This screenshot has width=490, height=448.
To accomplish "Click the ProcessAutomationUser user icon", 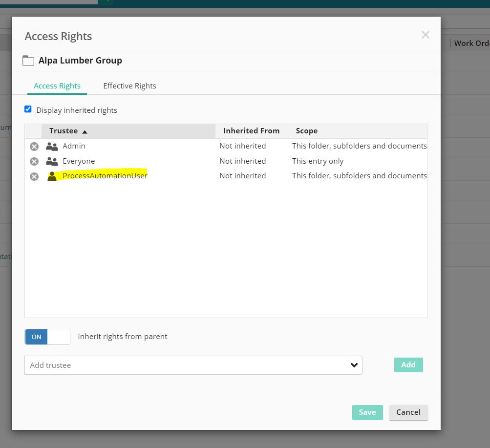I will click(52, 176).
